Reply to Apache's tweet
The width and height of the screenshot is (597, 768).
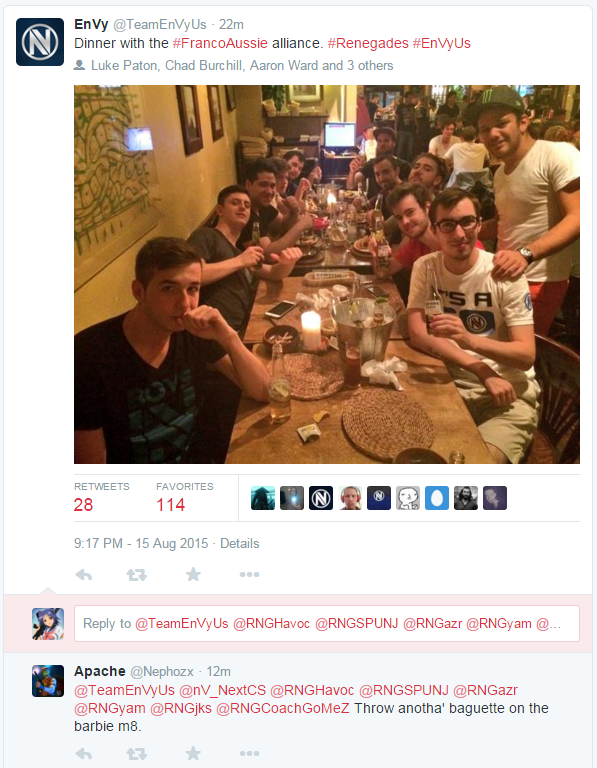[84, 753]
